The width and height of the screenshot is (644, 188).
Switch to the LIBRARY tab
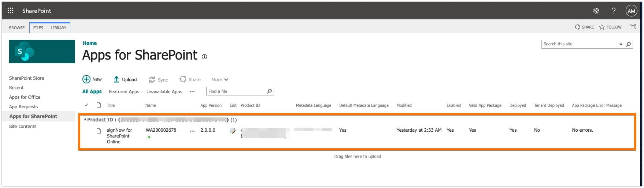(59, 28)
